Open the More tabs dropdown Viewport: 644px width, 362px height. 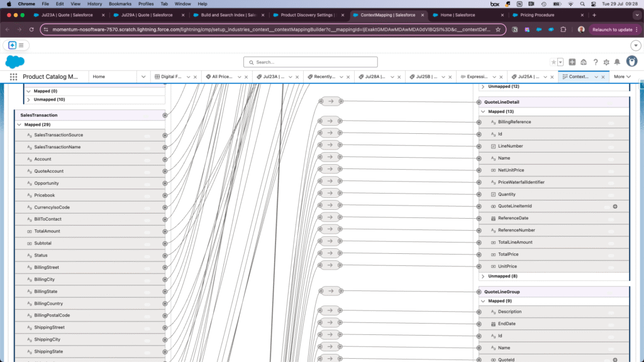click(623, 77)
